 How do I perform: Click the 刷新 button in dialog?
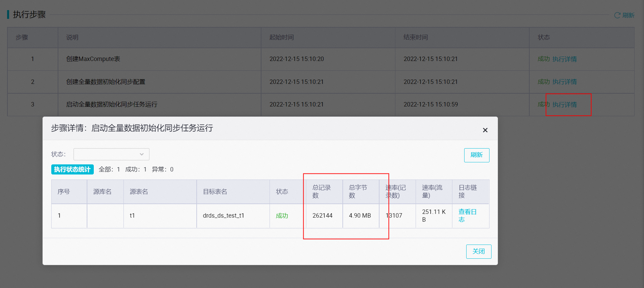[476, 155]
